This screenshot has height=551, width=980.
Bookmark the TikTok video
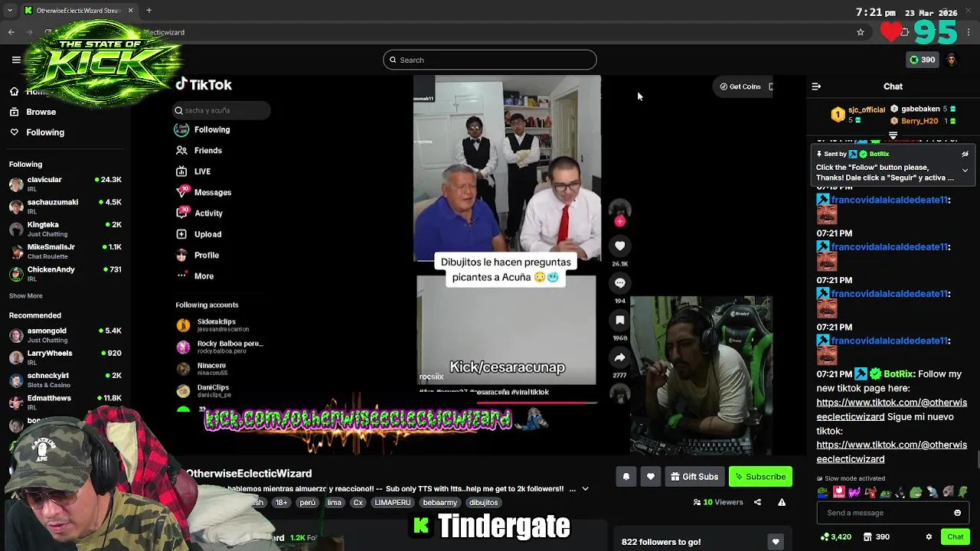click(620, 320)
